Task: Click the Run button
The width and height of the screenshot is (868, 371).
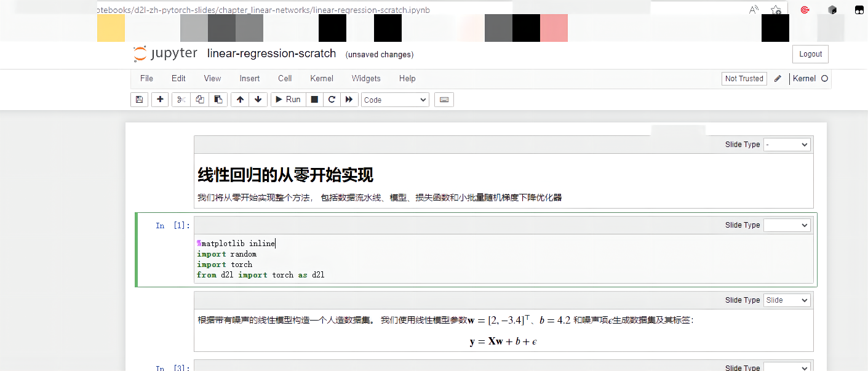Action: (x=288, y=100)
